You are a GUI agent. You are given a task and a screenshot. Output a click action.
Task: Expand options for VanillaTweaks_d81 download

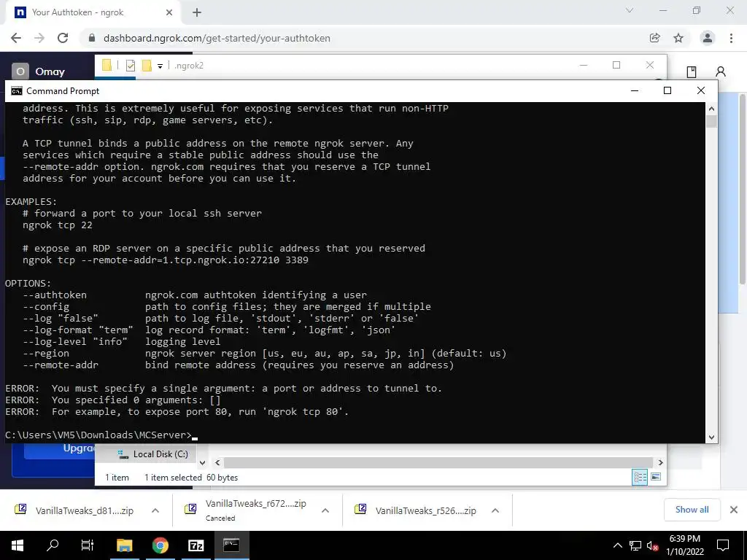155,510
